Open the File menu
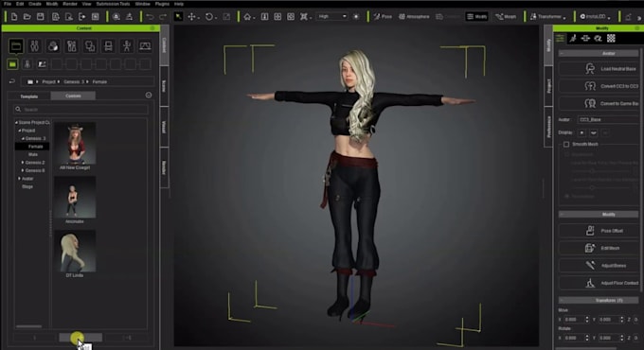Screen dimensions: 644x350 [x=8, y=4]
